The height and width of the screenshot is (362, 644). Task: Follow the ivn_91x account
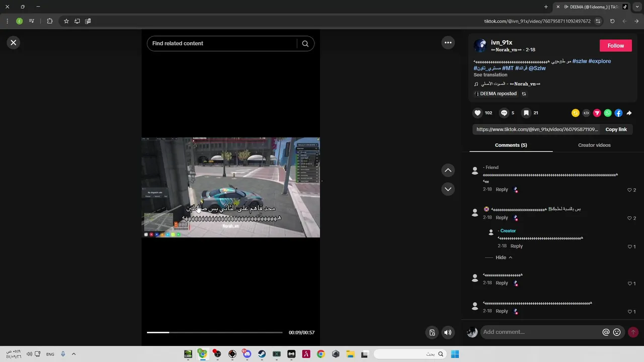tap(615, 46)
